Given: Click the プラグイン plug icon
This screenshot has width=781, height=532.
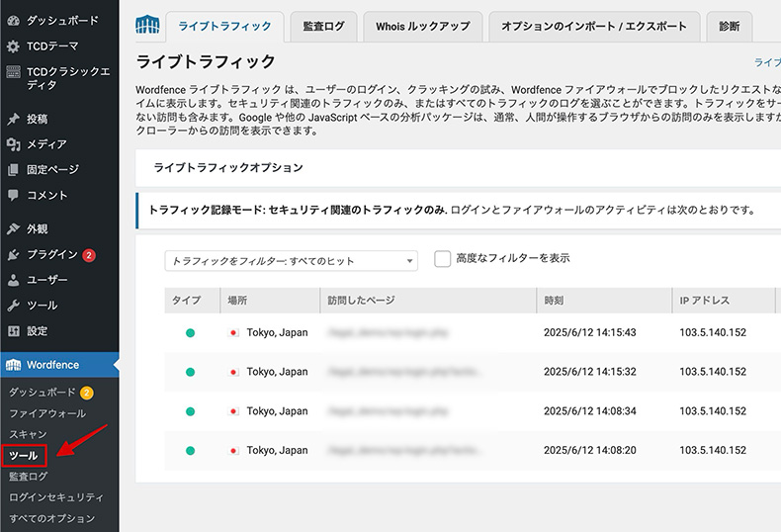Looking at the screenshot, I should pyautogui.click(x=14, y=254).
